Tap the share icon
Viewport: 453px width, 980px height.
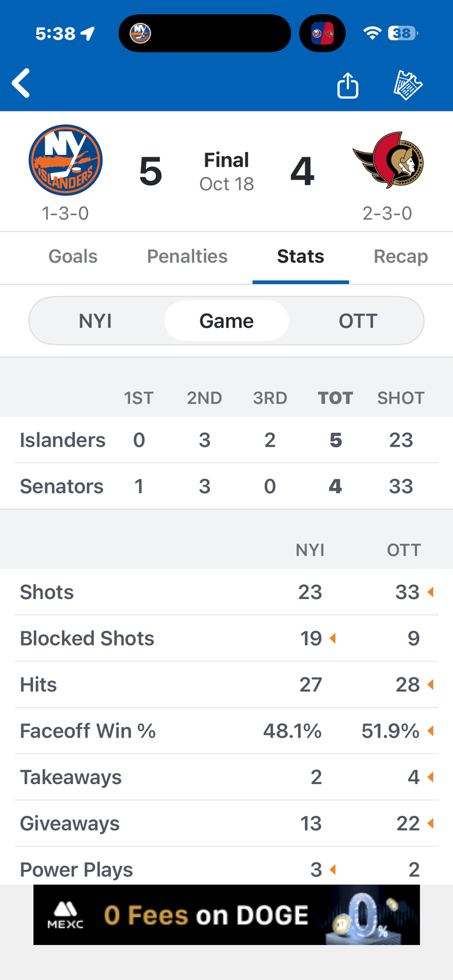click(x=348, y=85)
